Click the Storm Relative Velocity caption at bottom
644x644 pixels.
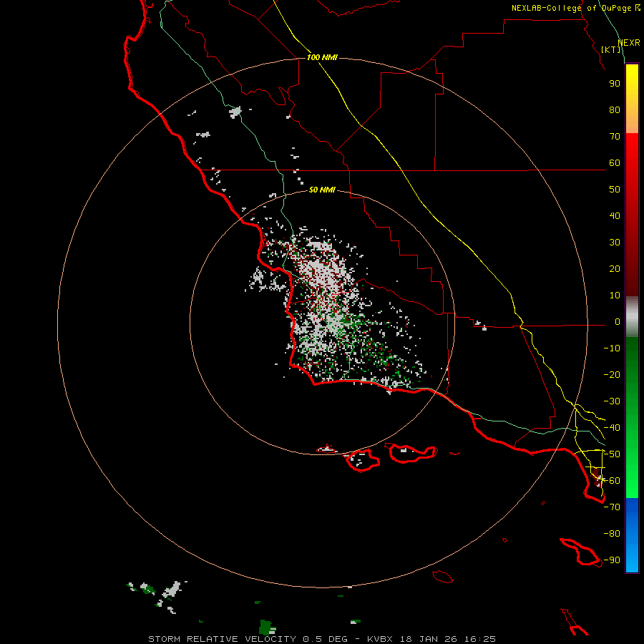322,639
